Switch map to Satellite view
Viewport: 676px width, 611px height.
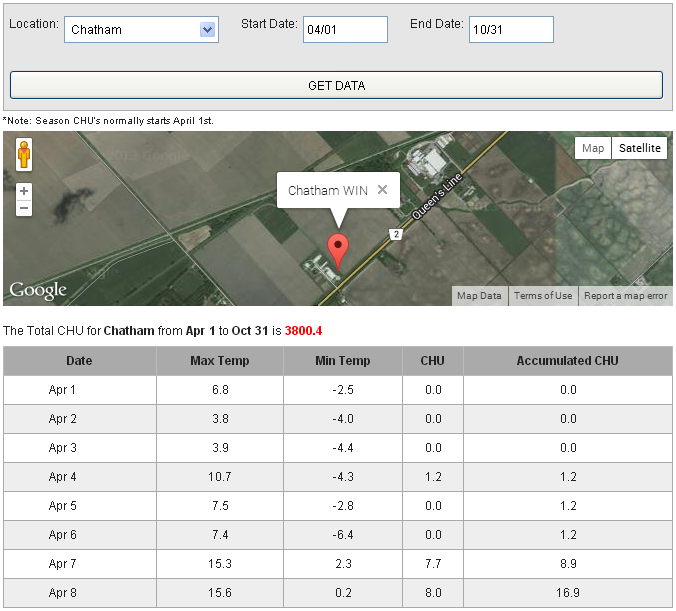(639, 148)
